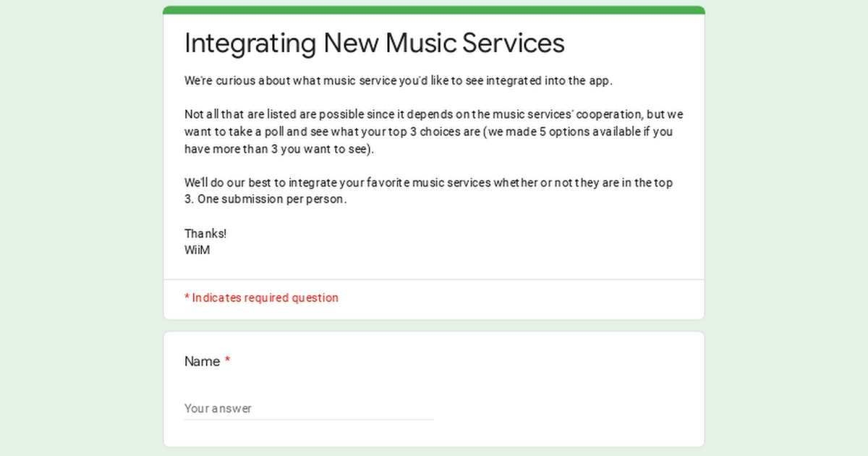868x456 pixels.
Task: Click the word "Integrating" in the title
Action: click(250, 43)
